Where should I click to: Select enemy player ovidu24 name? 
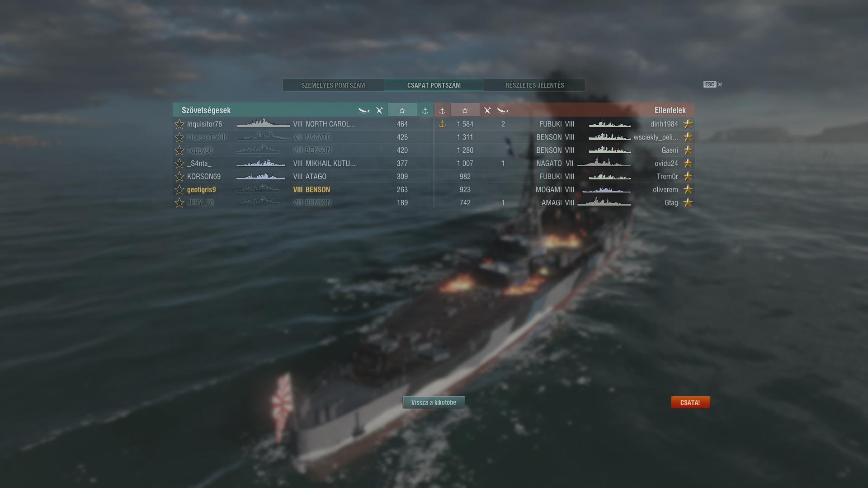(x=666, y=163)
